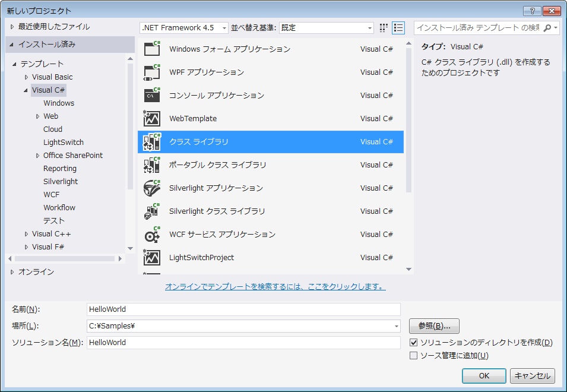Select the ポータブル クラス ライブラリ template icon

152,165
